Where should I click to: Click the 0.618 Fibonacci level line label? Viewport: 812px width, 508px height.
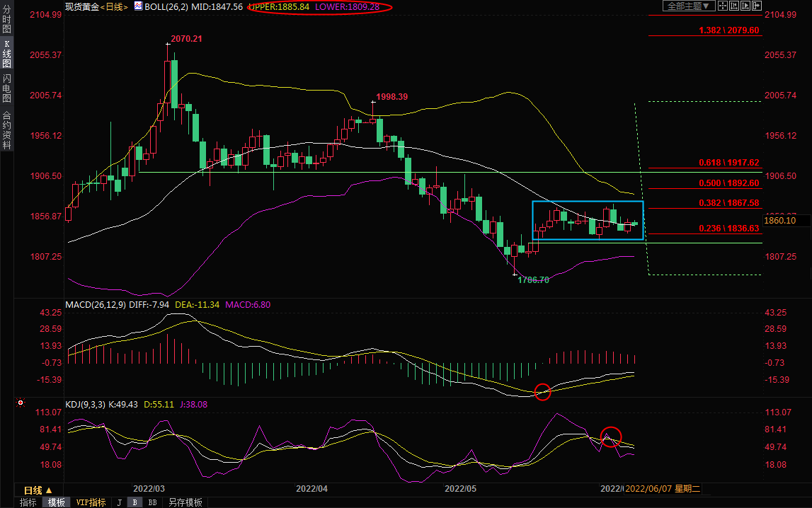(x=728, y=163)
